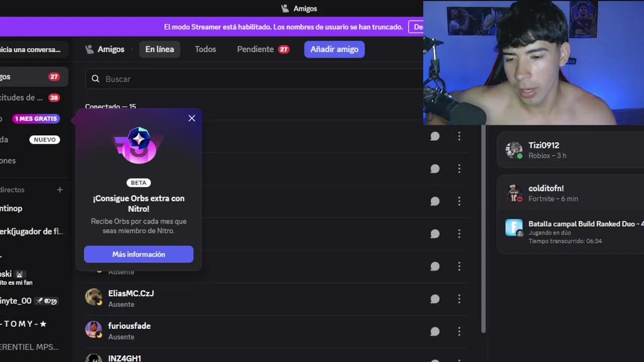Click the friends list vertical scrollbar
The image size is (644, 362).
click(x=483, y=229)
